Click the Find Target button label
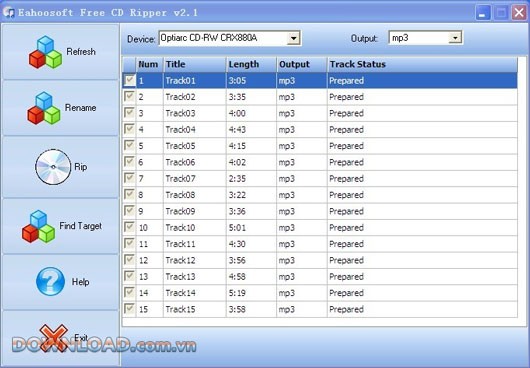The height and width of the screenshot is (368, 530). click(80, 226)
